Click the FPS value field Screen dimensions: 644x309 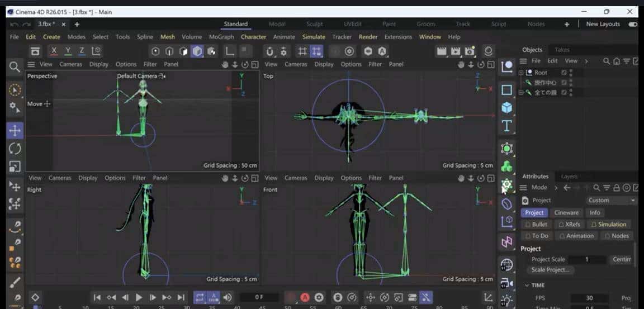[589, 298]
